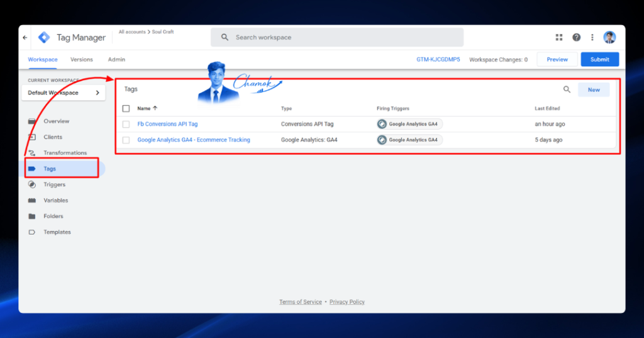This screenshot has height=338, width=644.
Task: Tick the select-all checkbox beside Name
Action: [126, 108]
